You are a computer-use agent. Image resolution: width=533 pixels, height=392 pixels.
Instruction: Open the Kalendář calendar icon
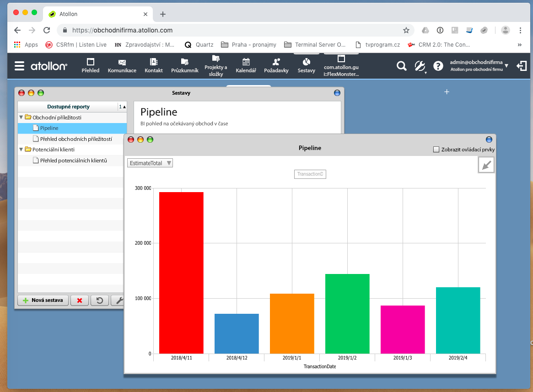246,62
